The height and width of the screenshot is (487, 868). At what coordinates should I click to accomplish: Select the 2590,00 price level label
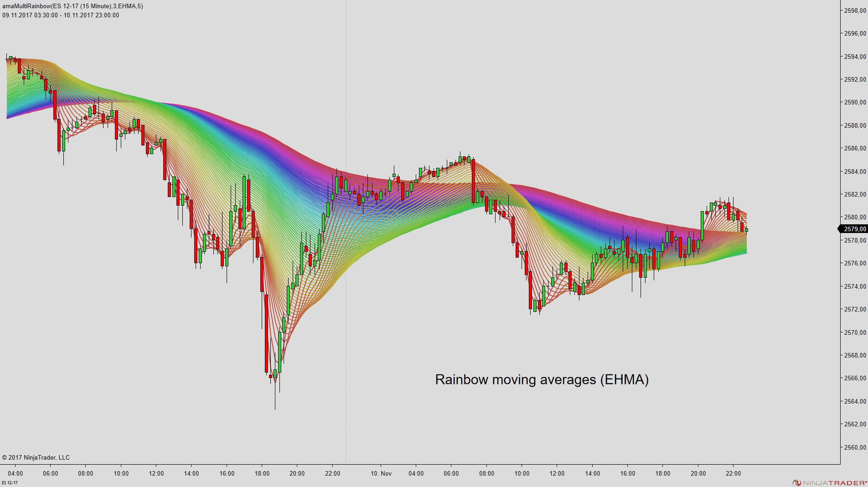pyautogui.click(x=855, y=102)
